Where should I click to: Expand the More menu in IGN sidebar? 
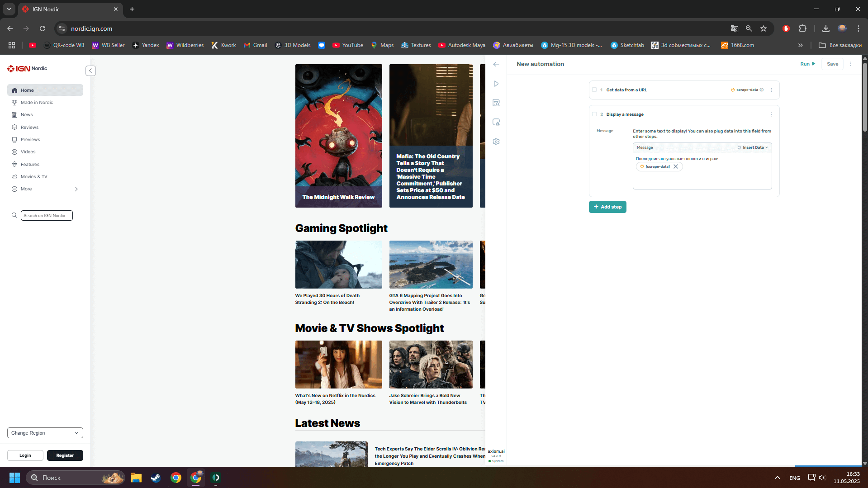[45, 189]
